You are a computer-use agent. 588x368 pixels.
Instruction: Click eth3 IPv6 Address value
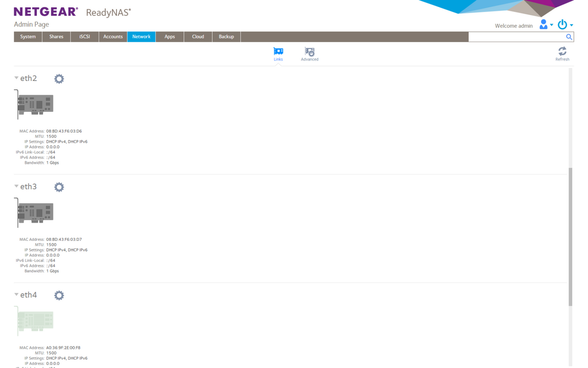point(50,266)
